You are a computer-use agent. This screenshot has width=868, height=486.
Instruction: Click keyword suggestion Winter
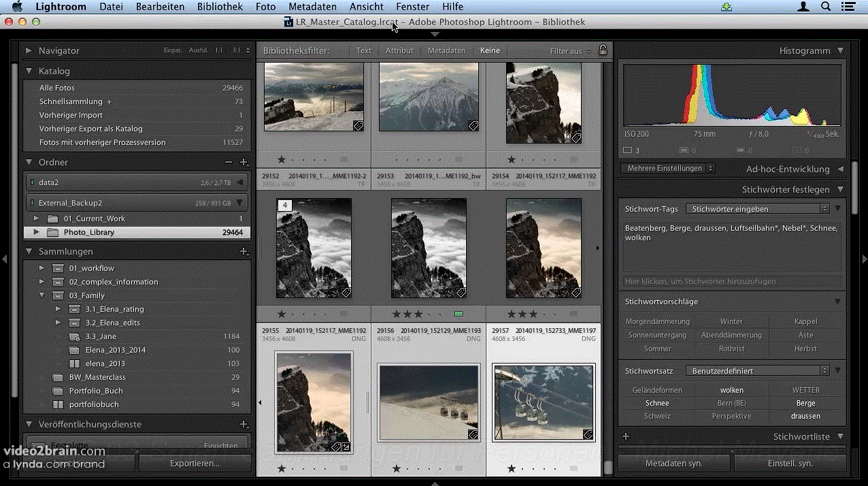[731, 321]
